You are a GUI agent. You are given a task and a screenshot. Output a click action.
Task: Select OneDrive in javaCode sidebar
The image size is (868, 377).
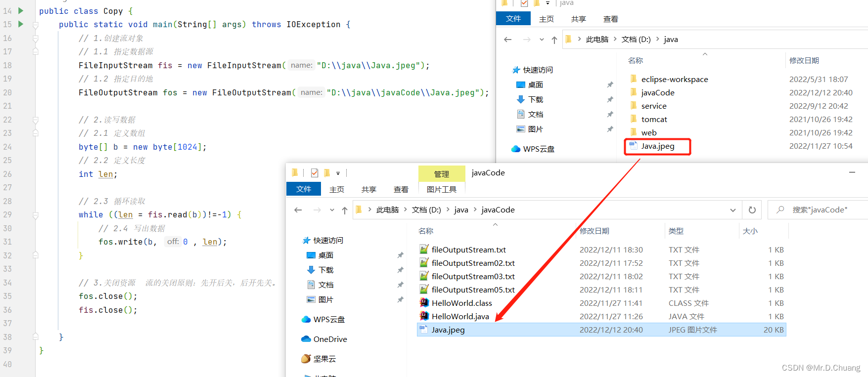(324, 339)
